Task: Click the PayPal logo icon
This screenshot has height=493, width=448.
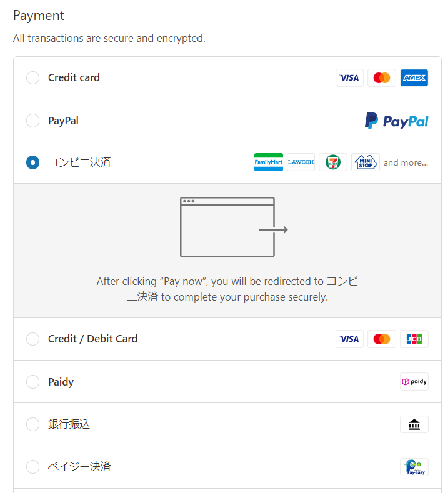Action: 396,121
